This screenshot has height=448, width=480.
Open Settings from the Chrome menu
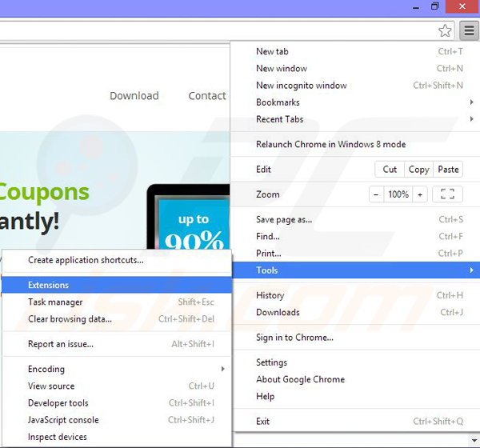356,362
